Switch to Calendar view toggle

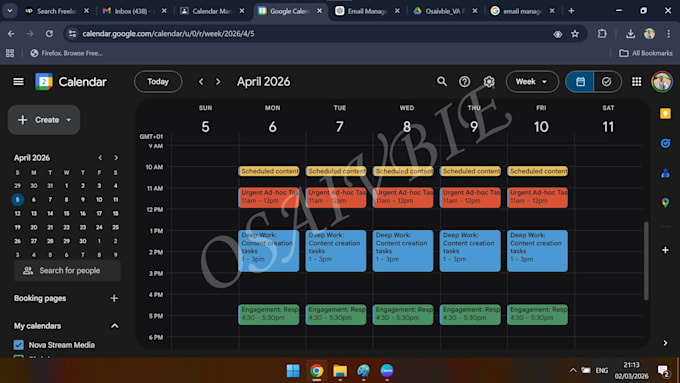click(580, 82)
